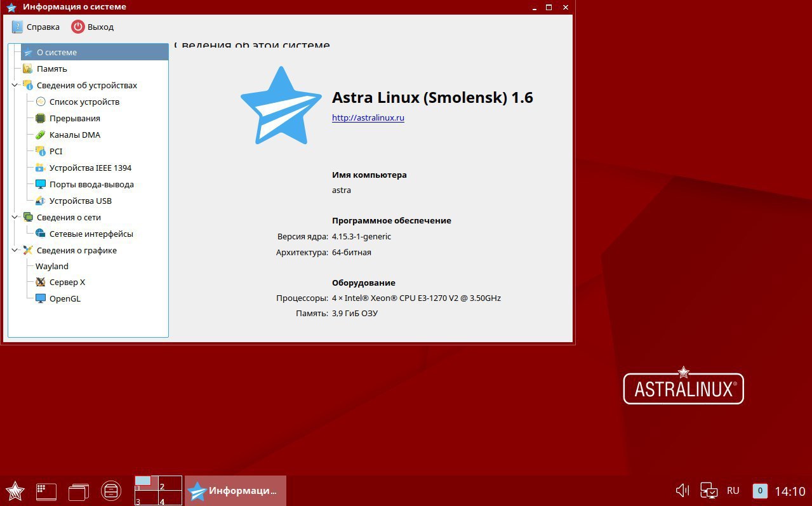
Task: Open Сетевые интерфейсы entry
Action: click(x=91, y=234)
